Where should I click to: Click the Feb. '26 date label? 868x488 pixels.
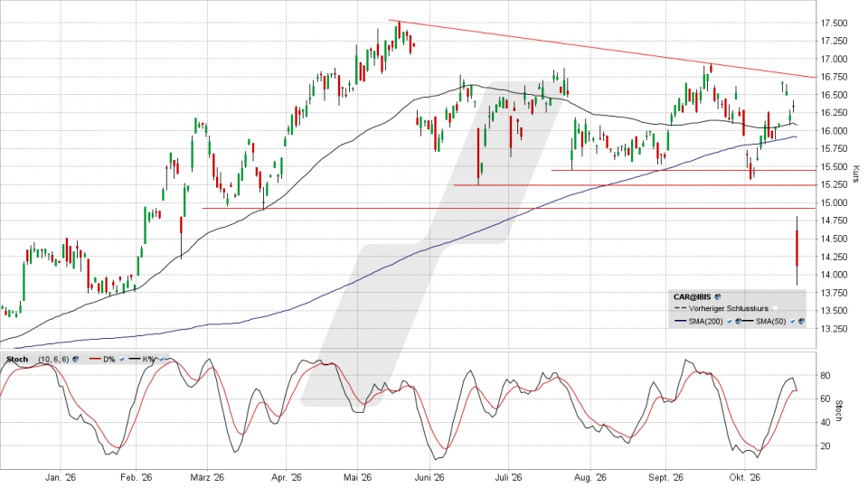[x=136, y=477]
